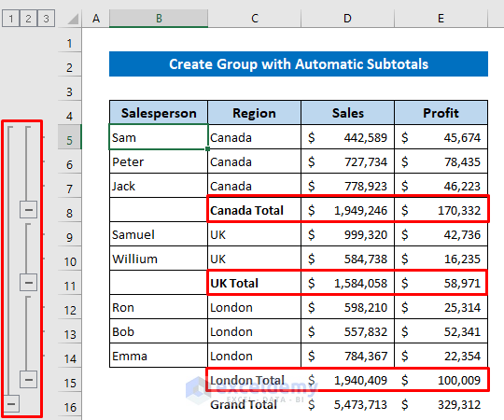
Task: Select column A header
Action: tap(96, 19)
